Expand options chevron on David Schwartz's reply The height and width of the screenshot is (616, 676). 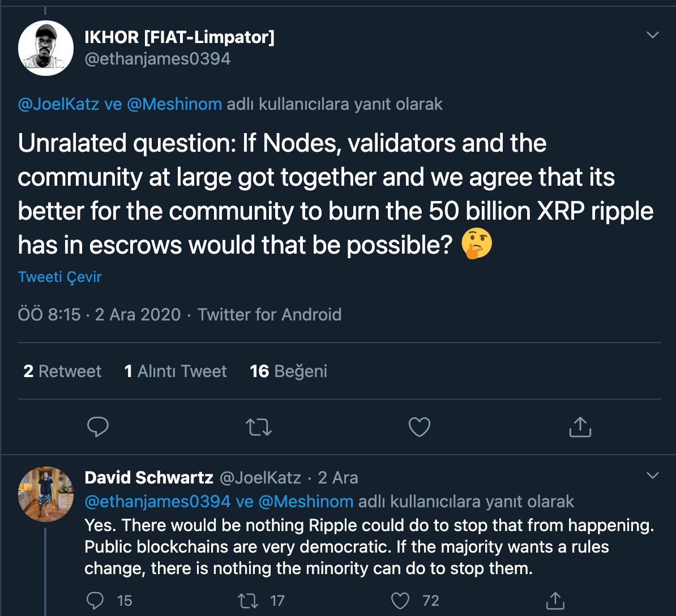(x=652, y=476)
